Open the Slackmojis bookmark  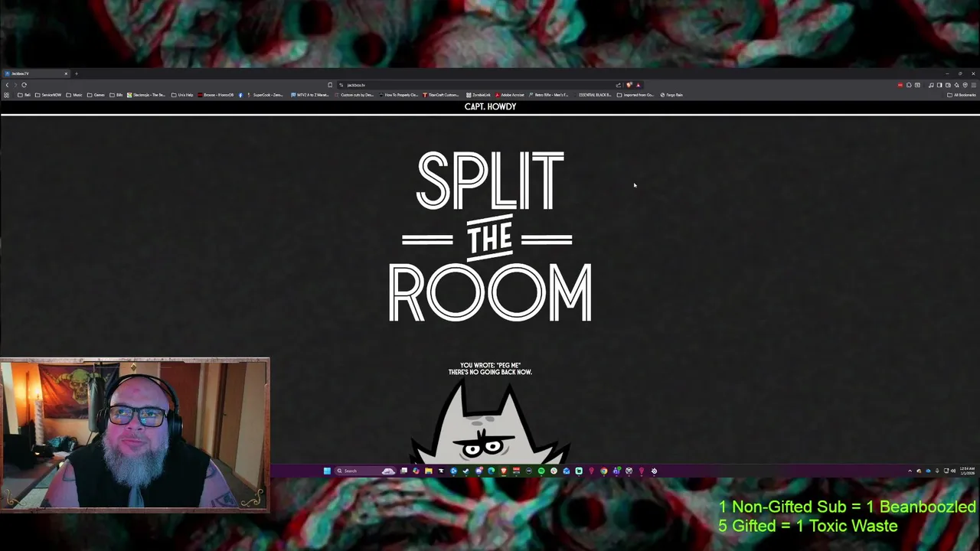tap(146, 95)
